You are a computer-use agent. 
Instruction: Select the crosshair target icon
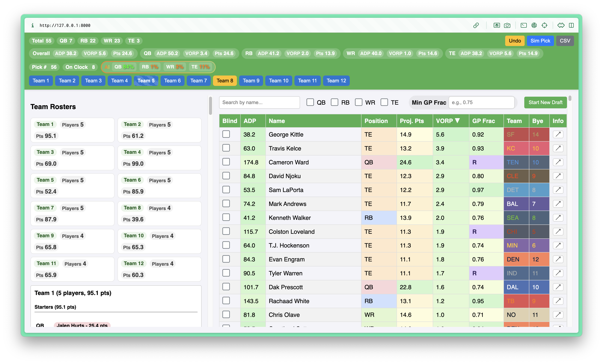coord(545,25)
